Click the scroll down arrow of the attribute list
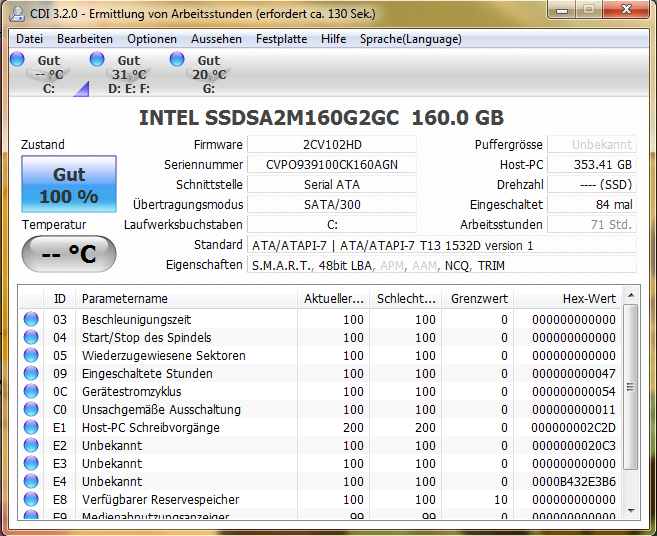 coord(631,510)
